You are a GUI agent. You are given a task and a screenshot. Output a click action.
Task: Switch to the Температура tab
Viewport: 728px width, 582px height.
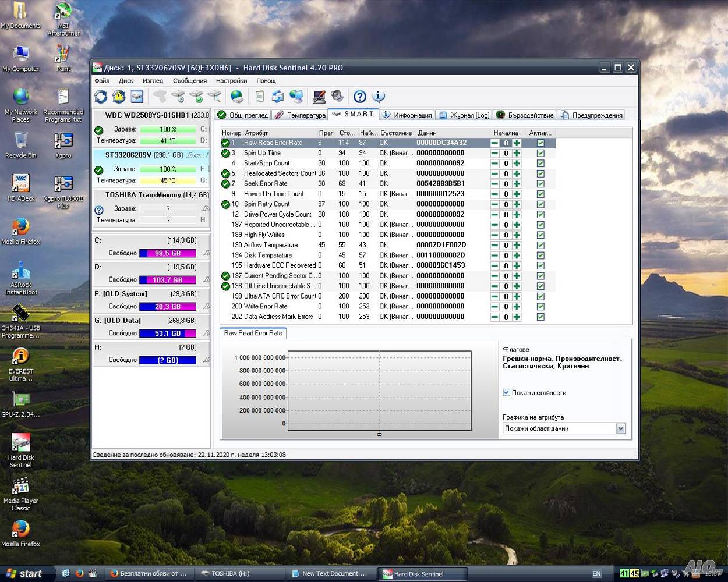coord(300,115)
